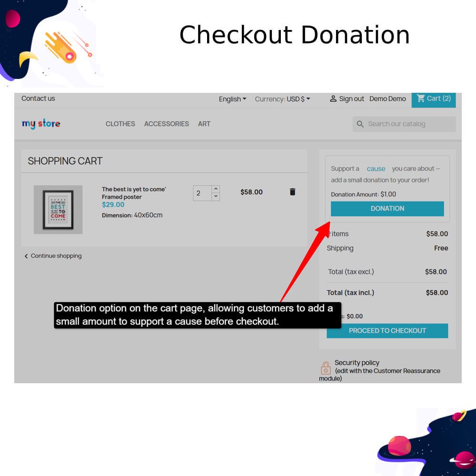The width and height of the screenshot is (476, 476).
Task: Click the Contact us link
Action: pos(38,99)
